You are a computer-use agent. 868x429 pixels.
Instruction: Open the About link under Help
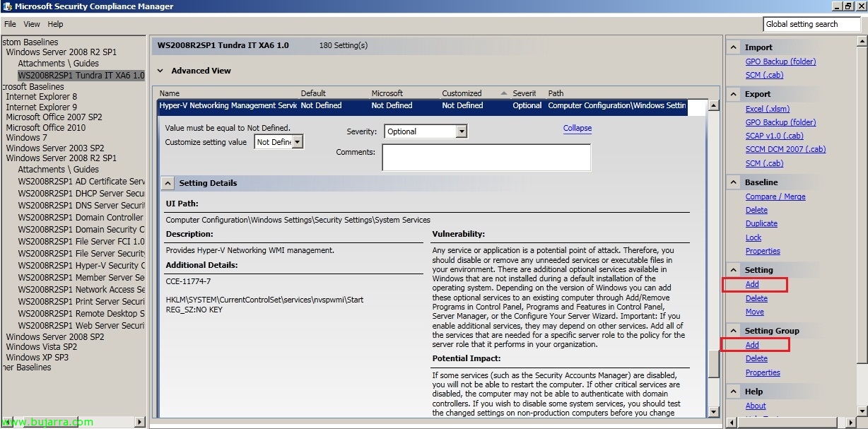pos(756,406)
